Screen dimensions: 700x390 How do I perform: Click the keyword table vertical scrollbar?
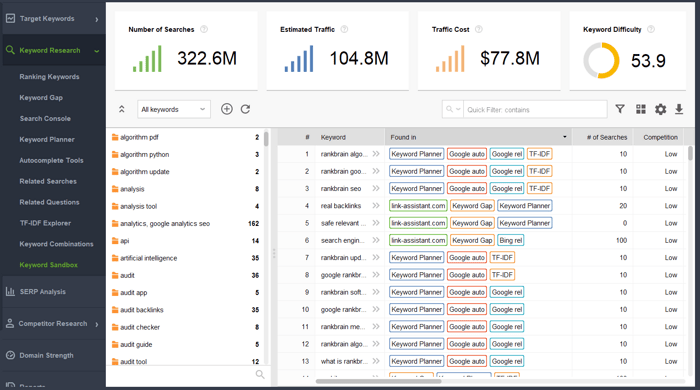(x=690, y=154)
